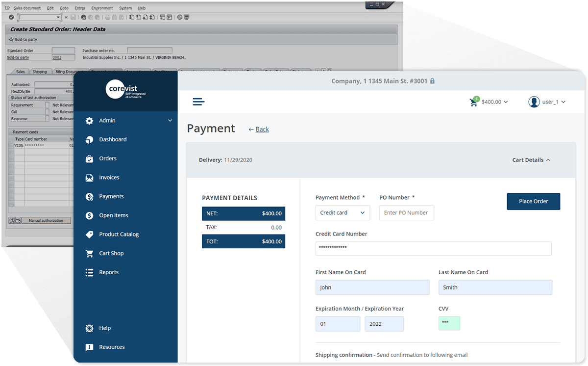Toggle the hamburger menu icon
The width and height of the screenshot is (588, 366).
198,102
